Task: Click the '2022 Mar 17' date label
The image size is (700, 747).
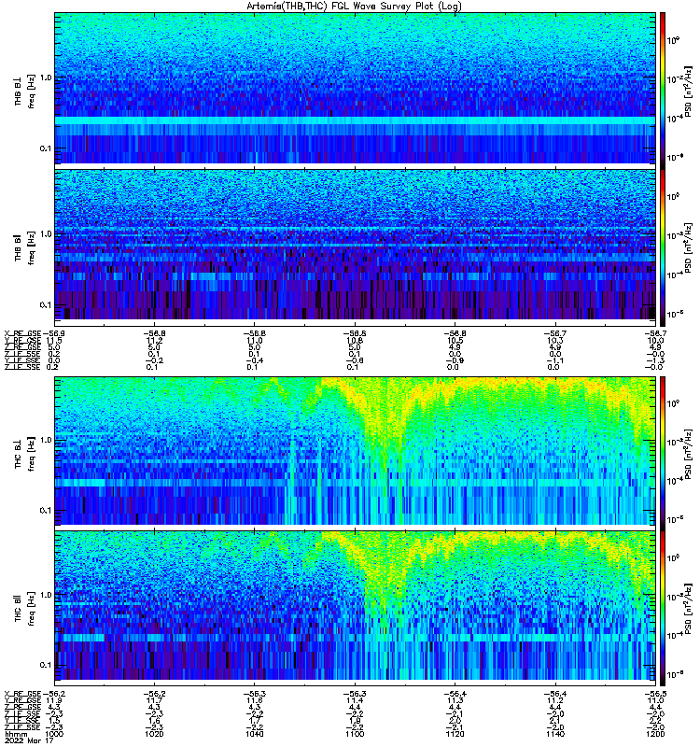Action: pyautogui.click(x=29, y=740)
